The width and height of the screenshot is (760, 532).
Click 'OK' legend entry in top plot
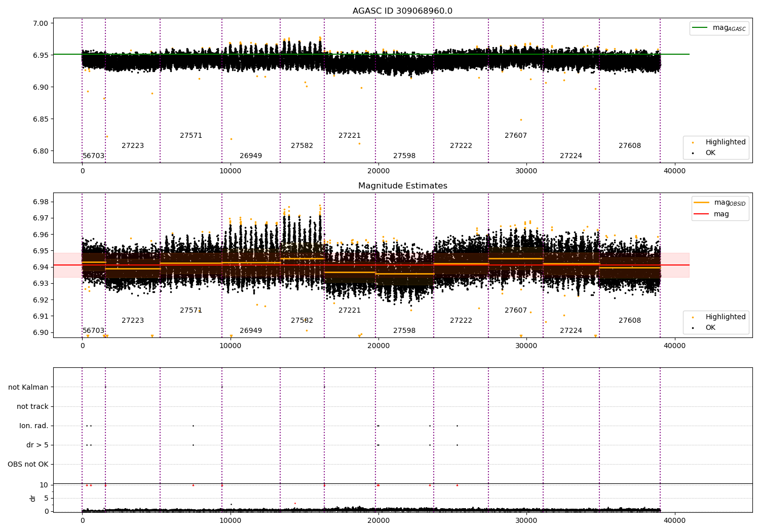click(710, 153)
